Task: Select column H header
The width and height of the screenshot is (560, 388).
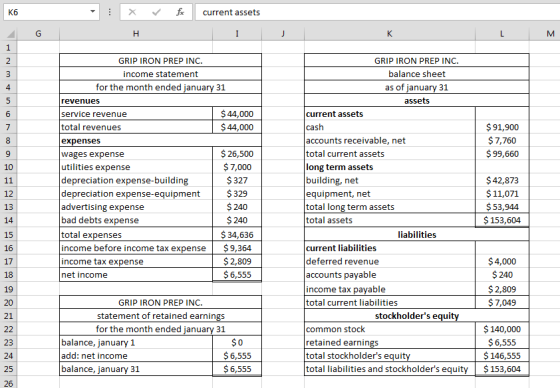Action: pyautogui.click(x=136, y=34)
